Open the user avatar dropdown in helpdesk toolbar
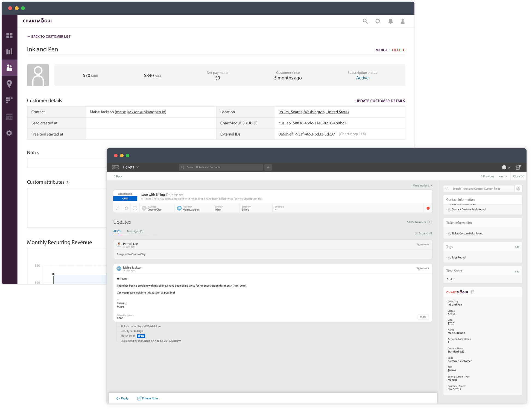532x409 pixels. pyautogui.click(x=506, y=167)
